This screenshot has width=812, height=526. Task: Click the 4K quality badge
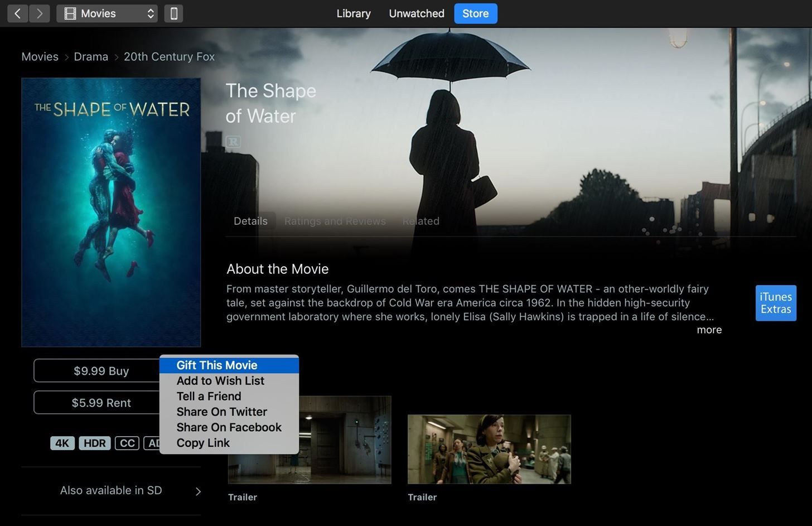tap(62, 443)
